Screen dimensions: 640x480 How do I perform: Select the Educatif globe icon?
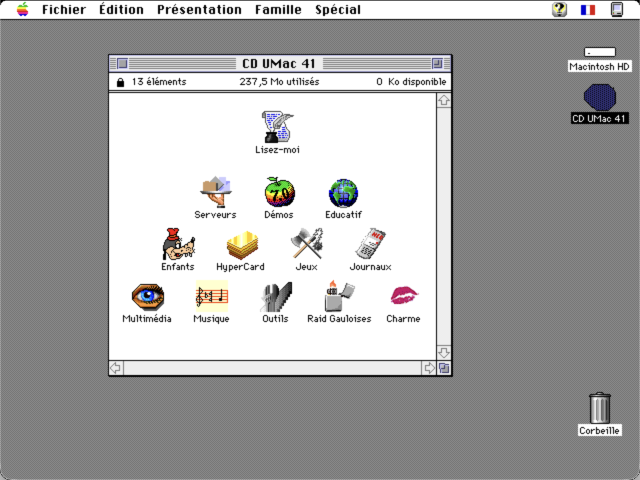(343, 193)
